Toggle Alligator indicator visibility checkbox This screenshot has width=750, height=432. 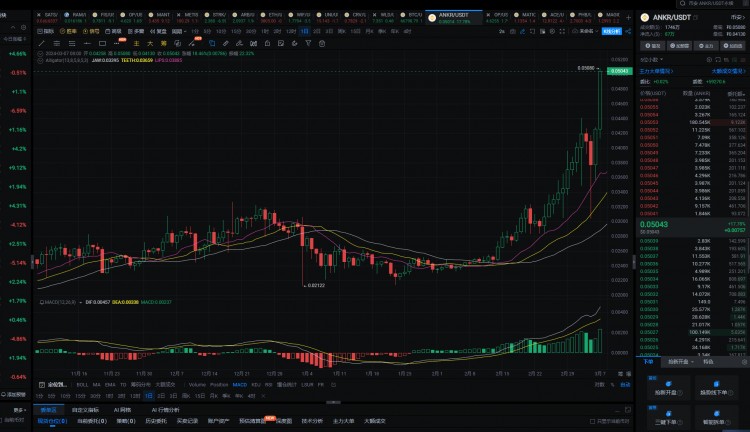40,60
